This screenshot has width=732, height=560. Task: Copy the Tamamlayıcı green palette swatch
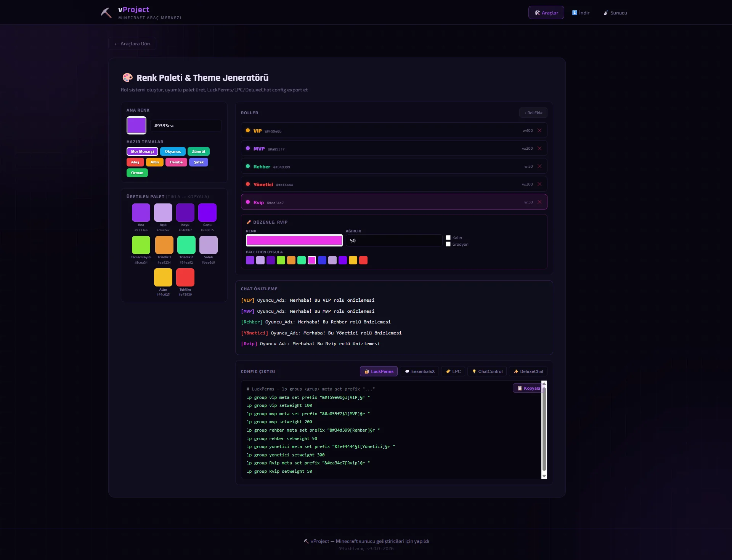pos(141,245)
